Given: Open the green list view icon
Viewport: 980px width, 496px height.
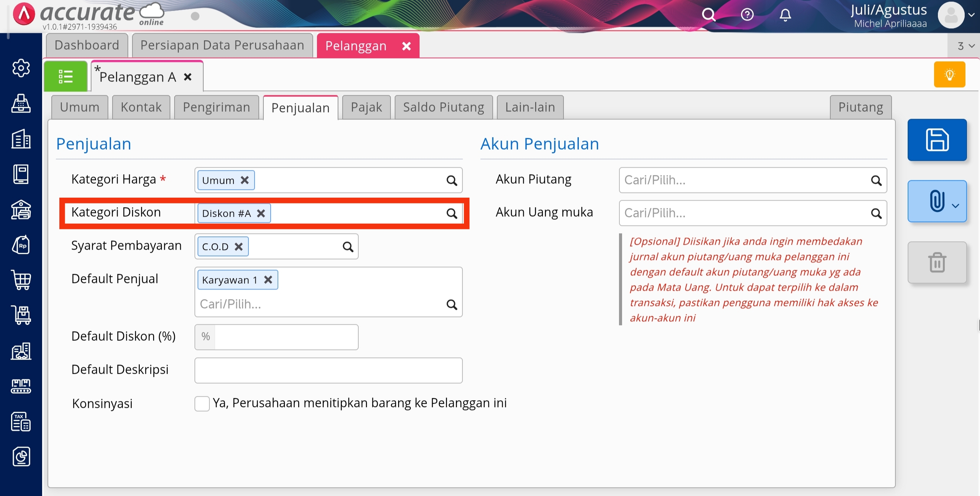Looking at the screenshot, I should [65, 76].
